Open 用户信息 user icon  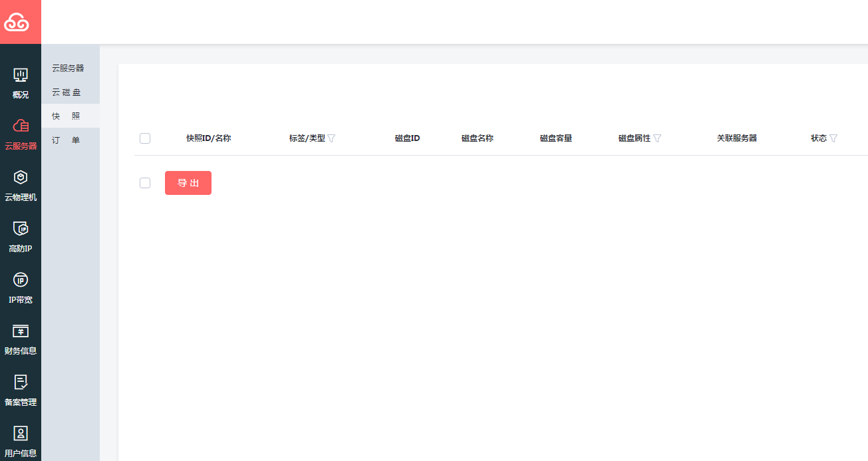(x=21, y=434)
